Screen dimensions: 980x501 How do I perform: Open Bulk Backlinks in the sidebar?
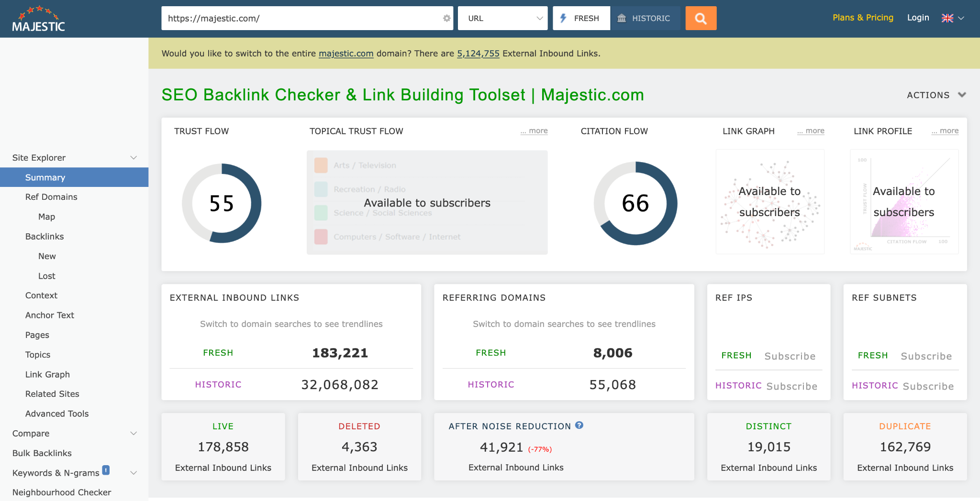(x=42, y=453)
